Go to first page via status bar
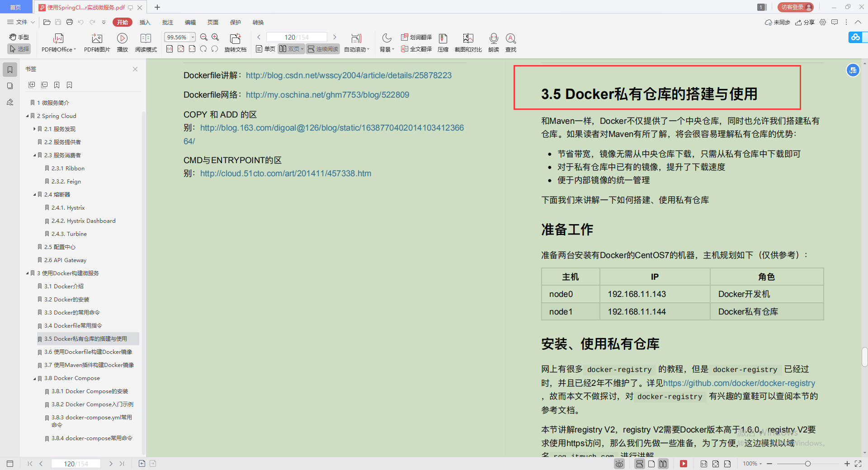Screen dimensions: 868x470 (x=30, y=464)
